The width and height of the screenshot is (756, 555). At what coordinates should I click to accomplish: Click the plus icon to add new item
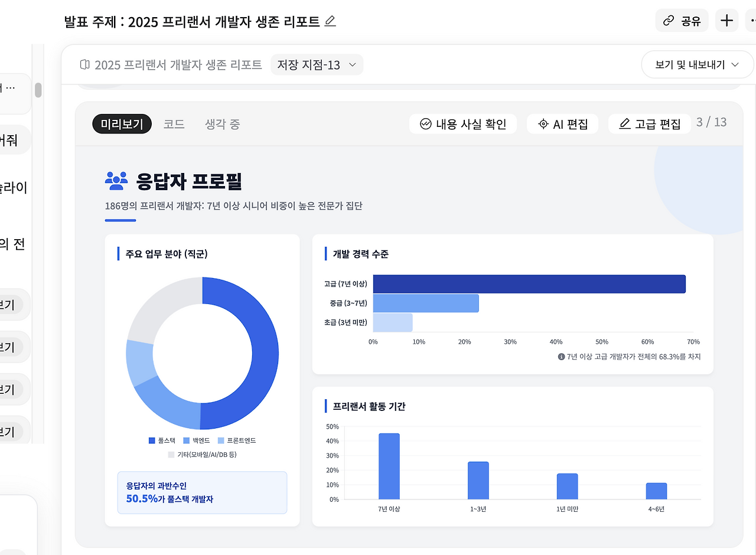[726, 21]
